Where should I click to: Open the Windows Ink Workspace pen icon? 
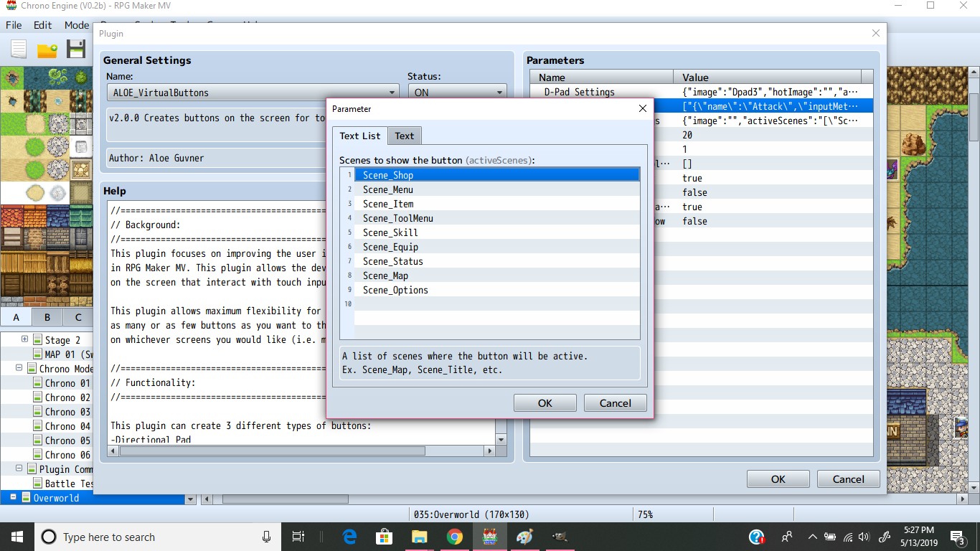pos(885,537)
